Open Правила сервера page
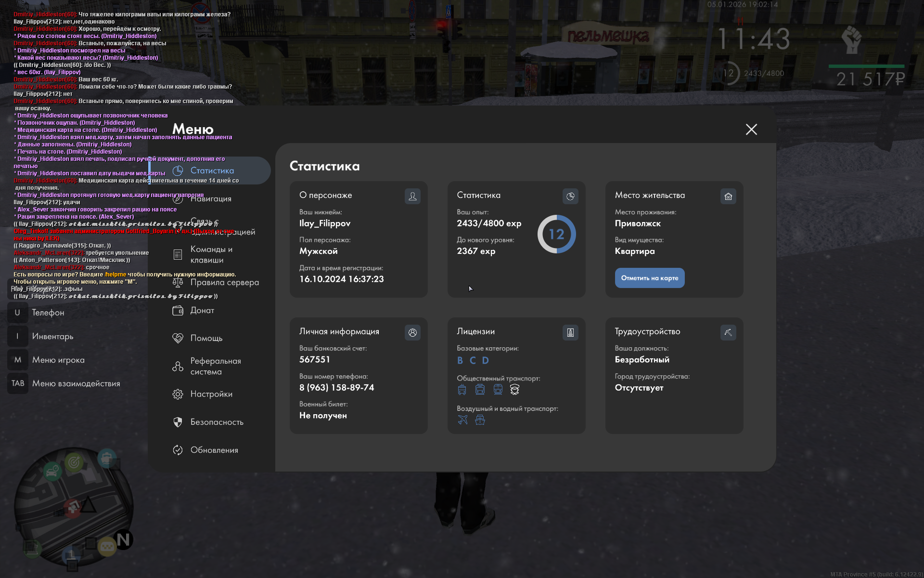This screenshot has width=924, height=578. (224, 282)
